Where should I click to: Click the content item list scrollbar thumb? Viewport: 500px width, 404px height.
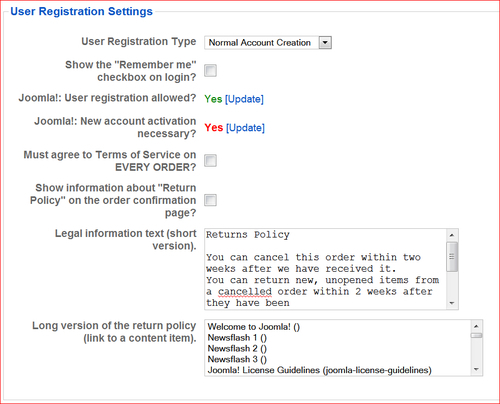pyautogui.click(x=476, y=335)
